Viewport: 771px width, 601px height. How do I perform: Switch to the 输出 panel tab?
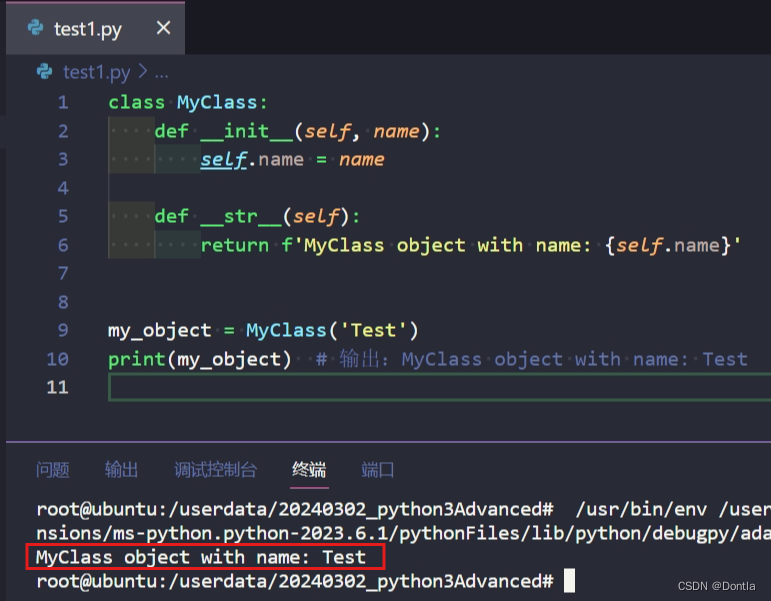[121, 470]
